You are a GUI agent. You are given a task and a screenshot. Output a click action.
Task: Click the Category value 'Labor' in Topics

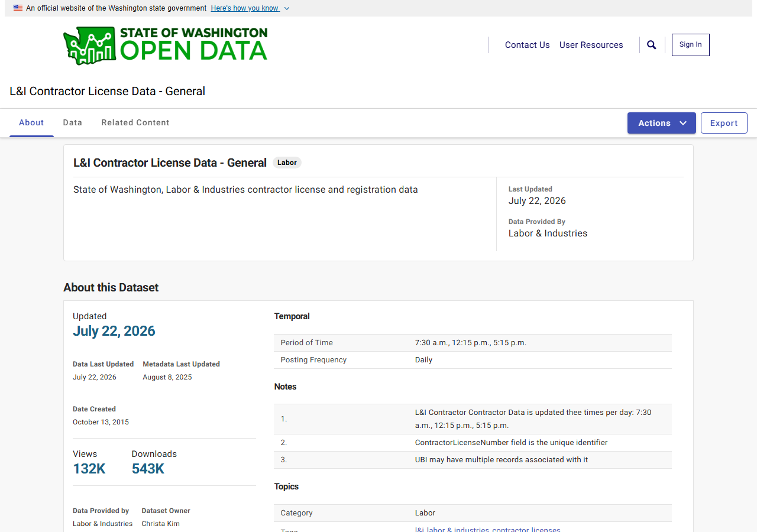click(425, 513)
